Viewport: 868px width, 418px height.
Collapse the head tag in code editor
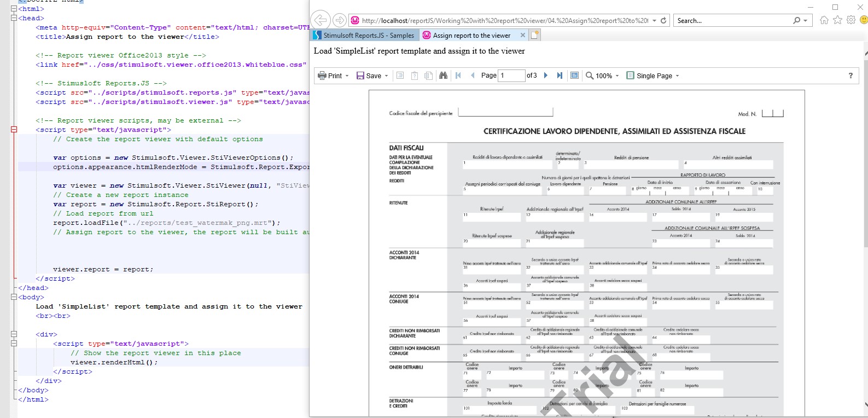pyautogui.click(x=14, y=18)
